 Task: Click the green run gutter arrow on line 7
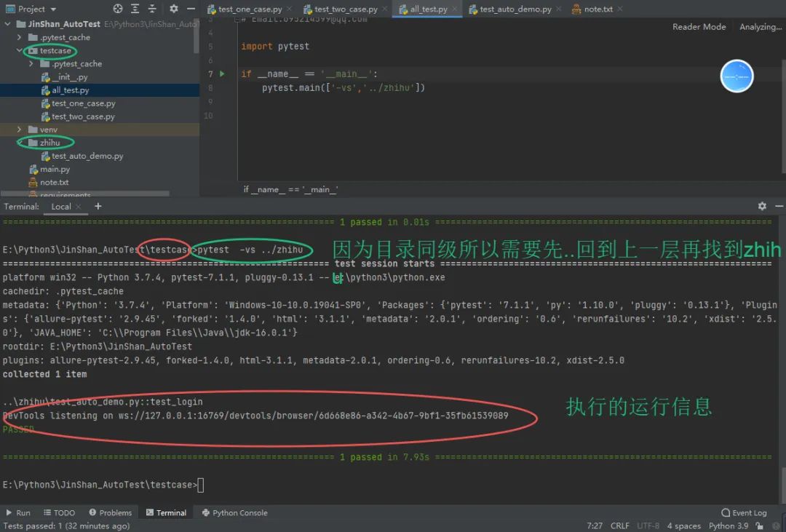point(222,74)
